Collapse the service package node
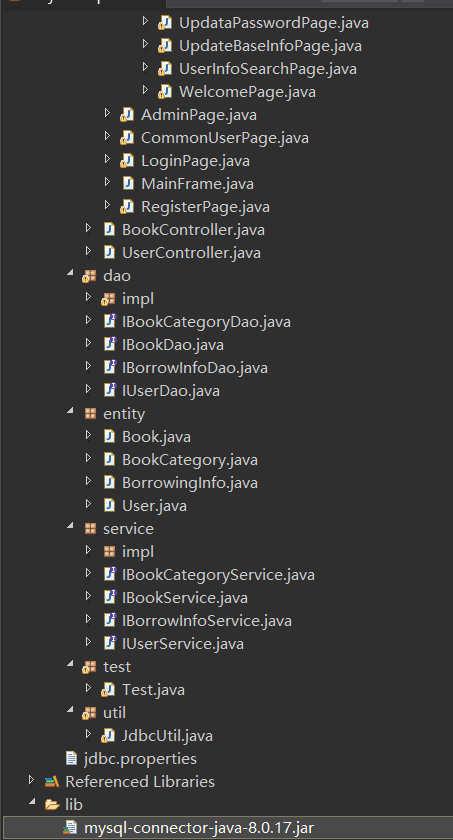This screenshot has width=453, height=840. [x=70, y=527]
